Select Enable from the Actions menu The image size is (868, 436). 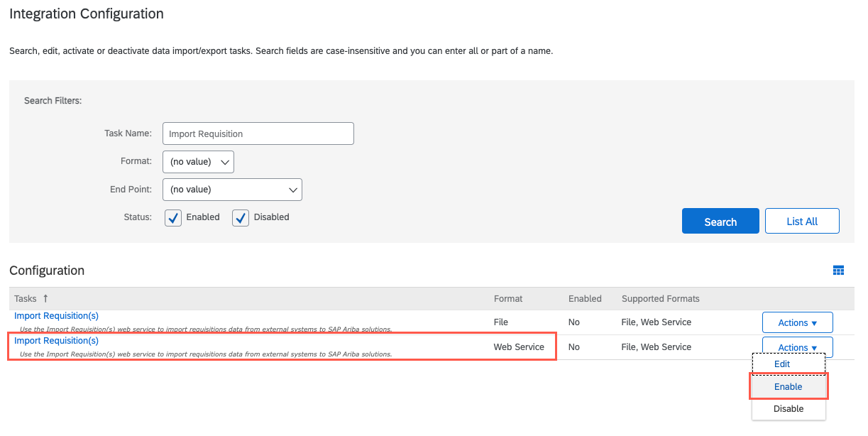[x=788, y=386]
